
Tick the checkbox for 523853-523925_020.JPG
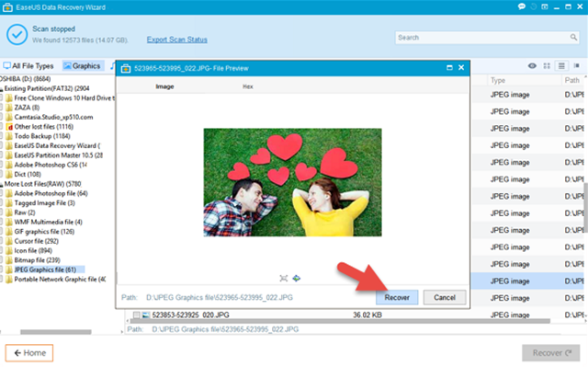(137, 315)
